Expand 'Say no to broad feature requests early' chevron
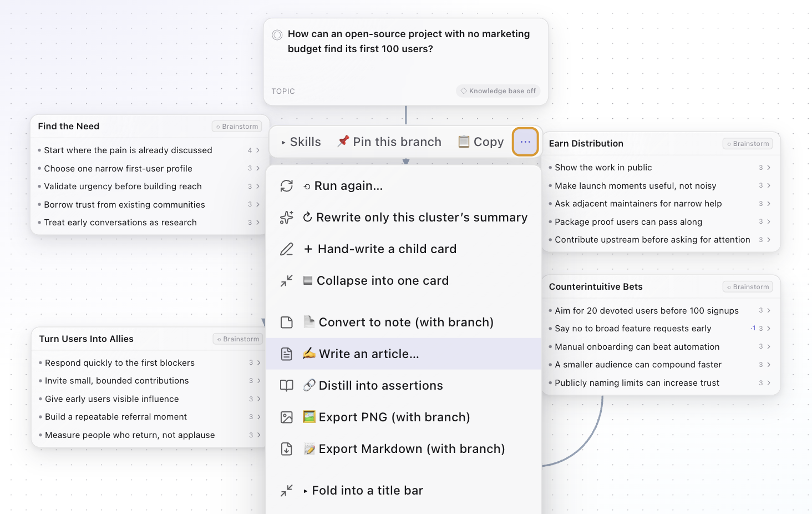 click(x=769, y=329)
